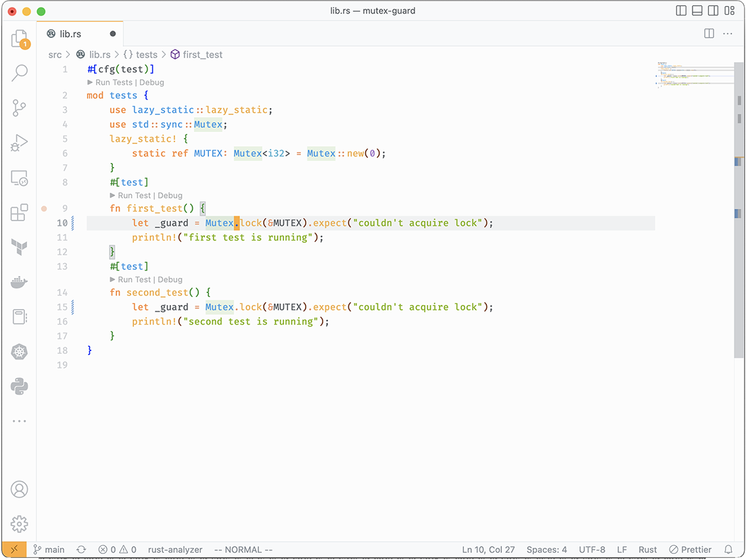Viewport: 746px width, 560px height.
Task: Show additional views ellipsis in activity bar
Action: tap(20, 421)
